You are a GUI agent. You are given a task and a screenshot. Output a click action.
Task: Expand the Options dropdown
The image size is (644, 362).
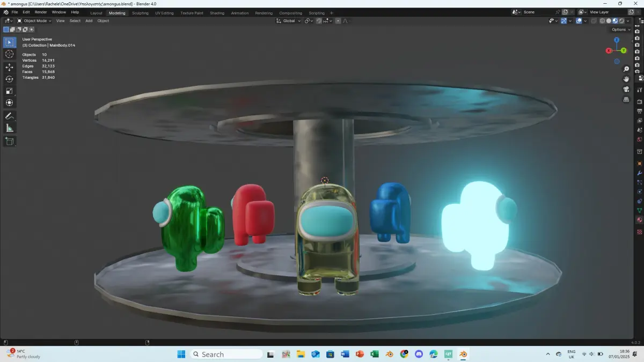tap(621, 29)
